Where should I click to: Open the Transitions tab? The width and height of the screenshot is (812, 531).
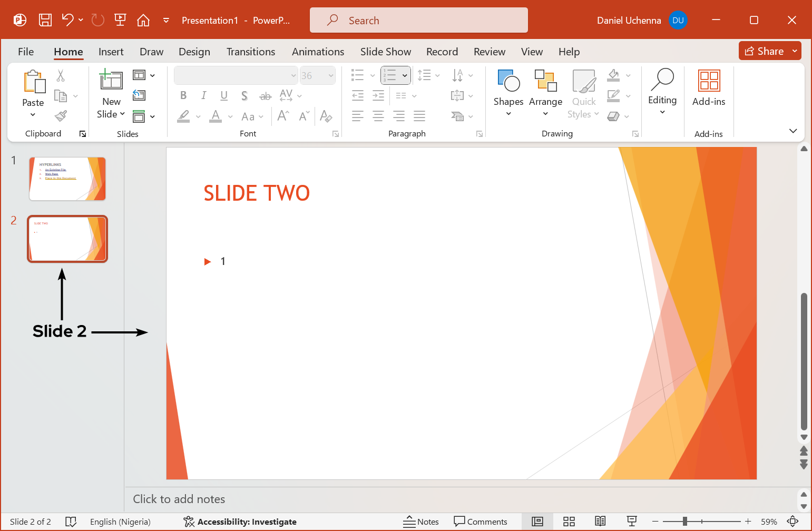tap(250, 52)
